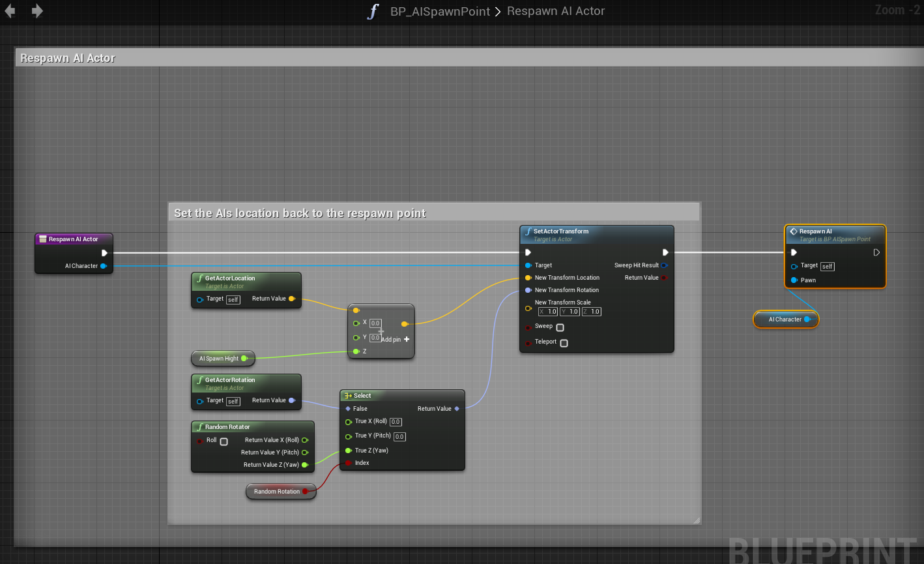The image size is (924, 564).
Task: Enable the Sweep checkbox on SetActorTransform
Action: tap(560, 327)
